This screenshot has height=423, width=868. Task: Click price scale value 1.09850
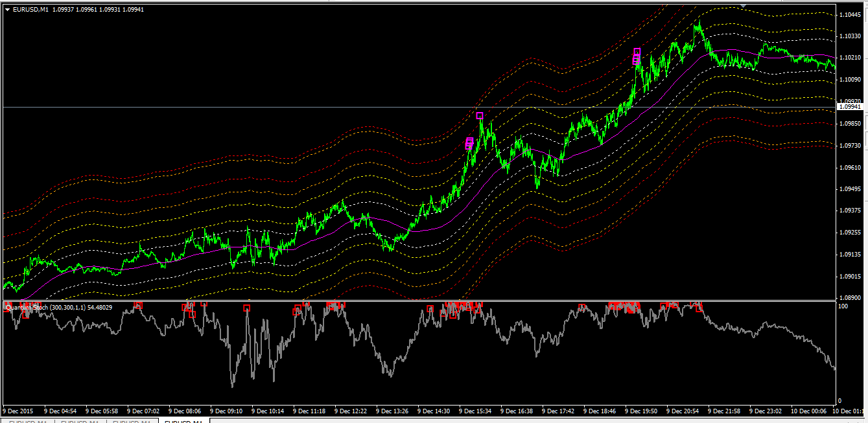pyautogui.click(x=850, y=123)
